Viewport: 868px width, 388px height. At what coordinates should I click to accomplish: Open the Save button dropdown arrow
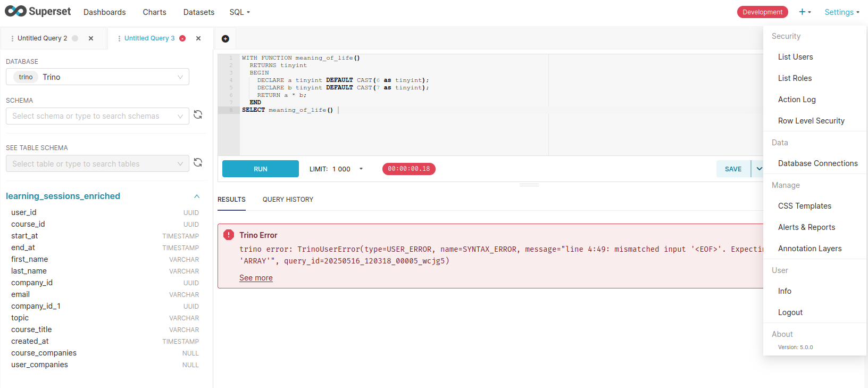[759, 169]
